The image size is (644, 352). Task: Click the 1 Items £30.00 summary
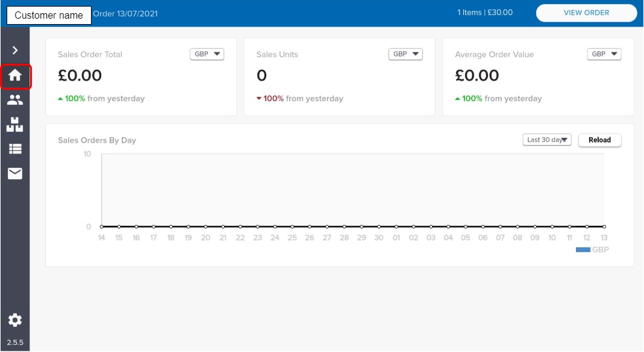485,13
